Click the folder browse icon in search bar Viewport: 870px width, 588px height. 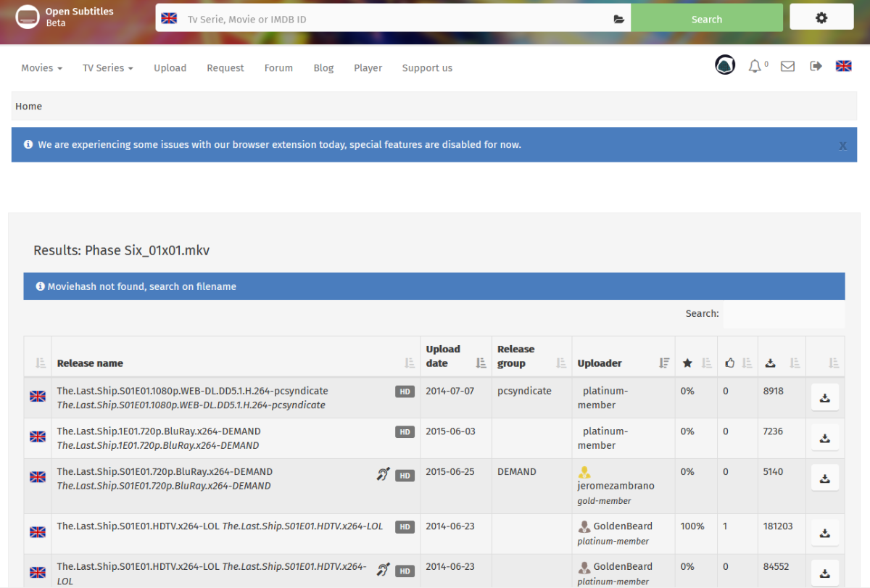[x=618, y=19]
